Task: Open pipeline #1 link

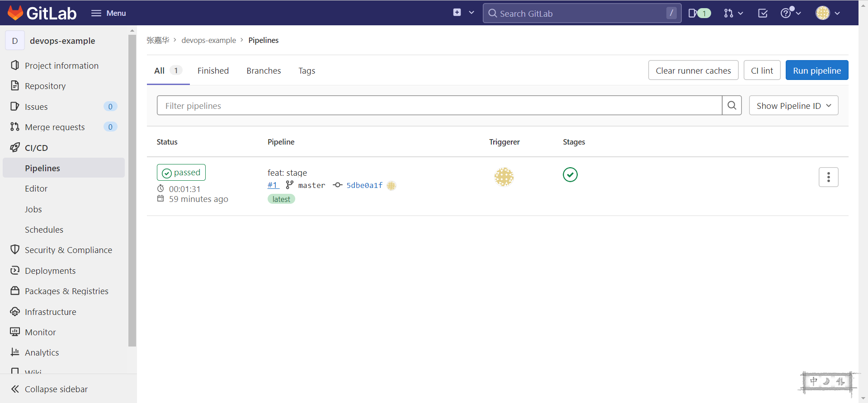Action: click(x=273, y=185)
